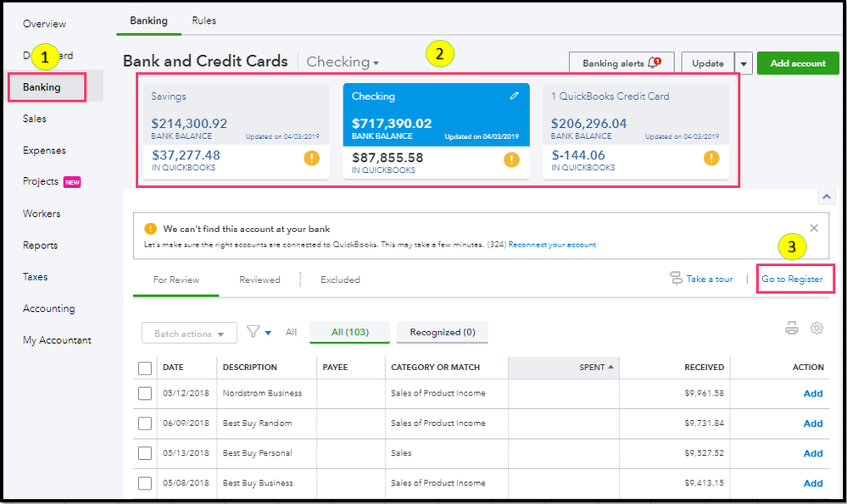Image resolution: width=847 pixels, height=504 pixels.
Task: Check the select-all checkbox in table header
Action: pos(145,368)
